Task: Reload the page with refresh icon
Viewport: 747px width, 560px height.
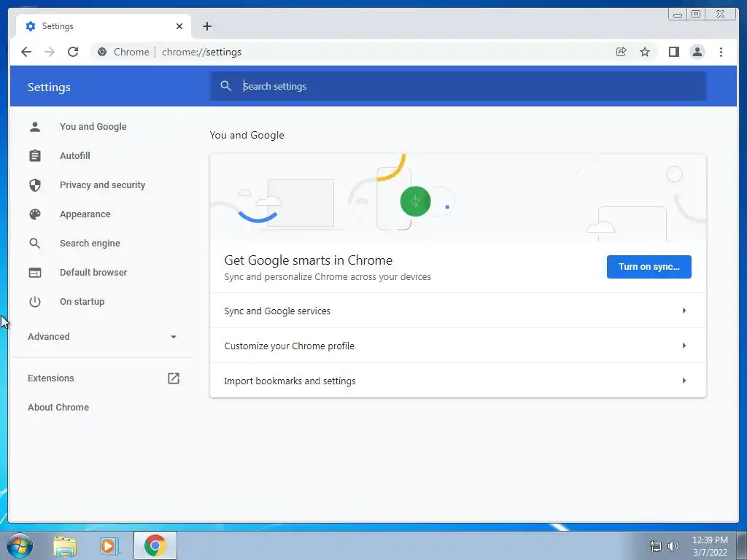Action: 73,52
